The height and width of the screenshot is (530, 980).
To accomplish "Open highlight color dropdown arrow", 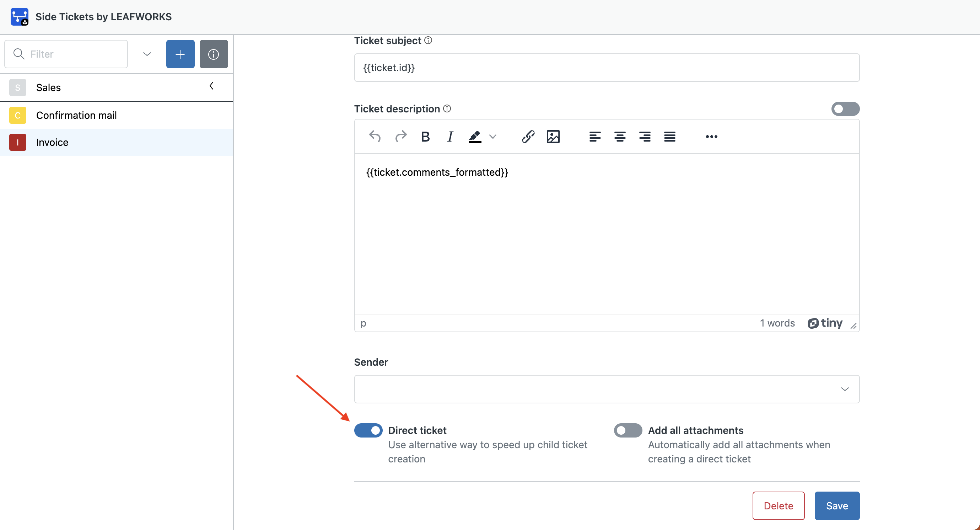I will [x=493, y=136].
